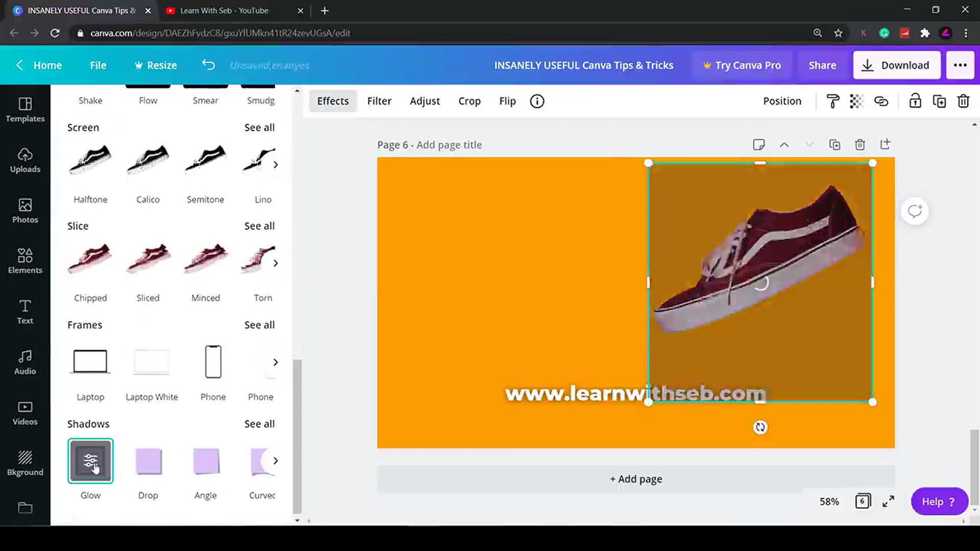
Task: Open Glow shadow settings
Action: [90, 461]
